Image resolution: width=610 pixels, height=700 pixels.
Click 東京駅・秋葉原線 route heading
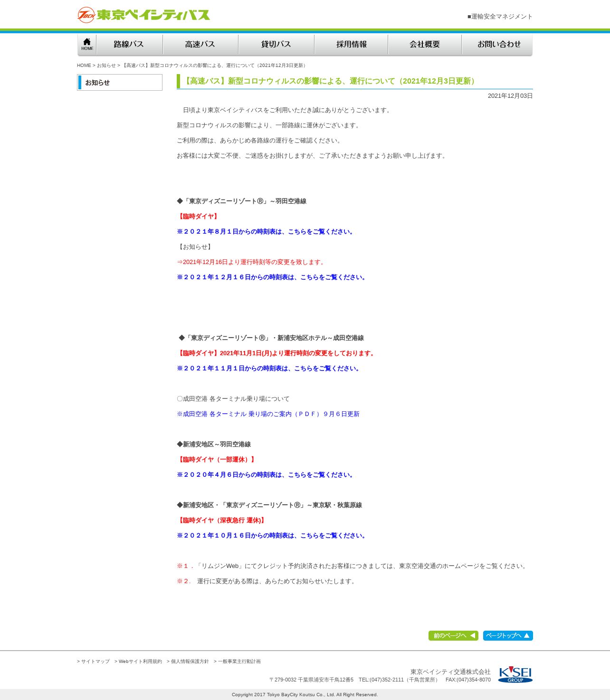tap(269, 505)
